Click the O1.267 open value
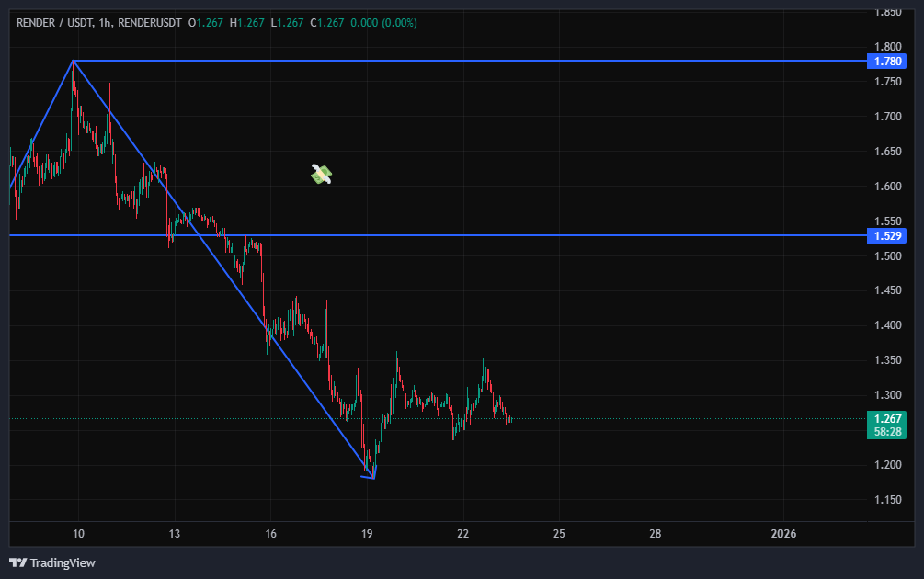The width and height of the screenshot is (924, 579). [x=206, y=23]
